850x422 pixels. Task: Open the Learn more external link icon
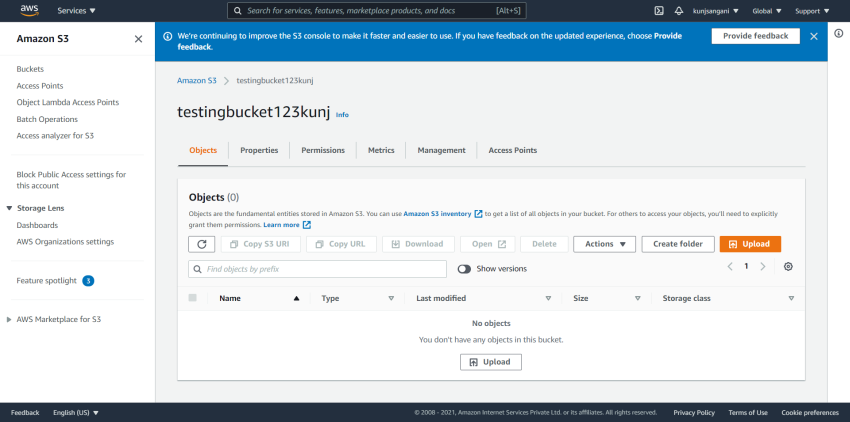pos(307,225)
